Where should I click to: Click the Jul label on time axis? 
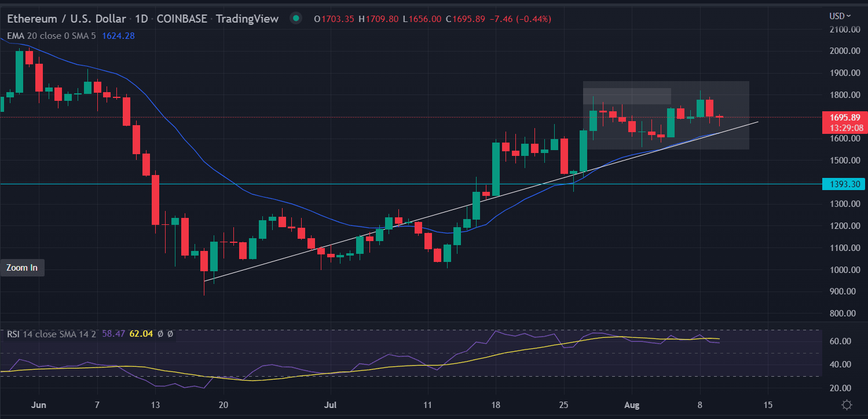click(x=329, y=404)
